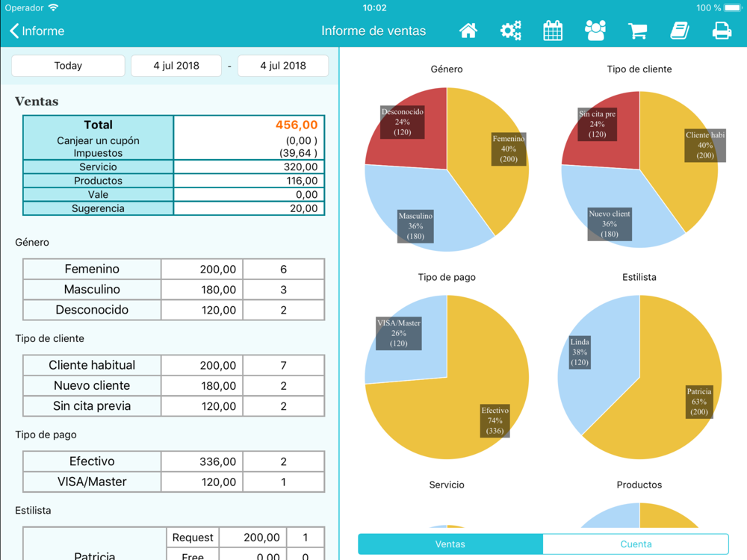
Task: Click the Estilista chart title
Action: click(639, 277)
